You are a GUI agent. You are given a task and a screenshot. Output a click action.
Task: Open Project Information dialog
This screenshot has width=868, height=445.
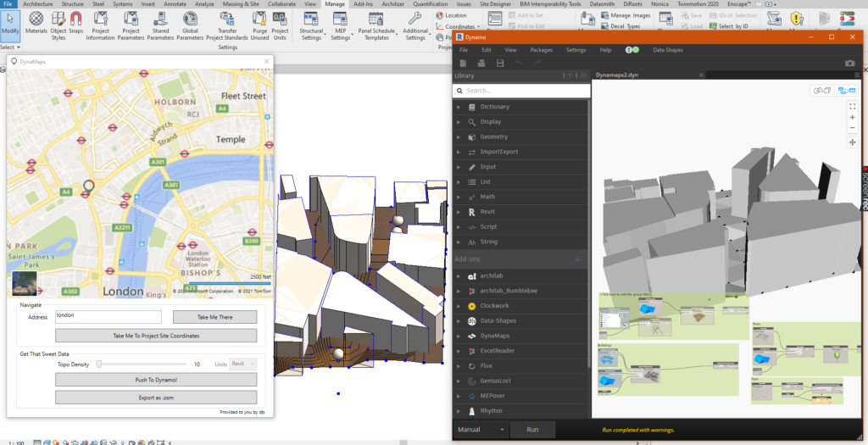coord(100,26)
